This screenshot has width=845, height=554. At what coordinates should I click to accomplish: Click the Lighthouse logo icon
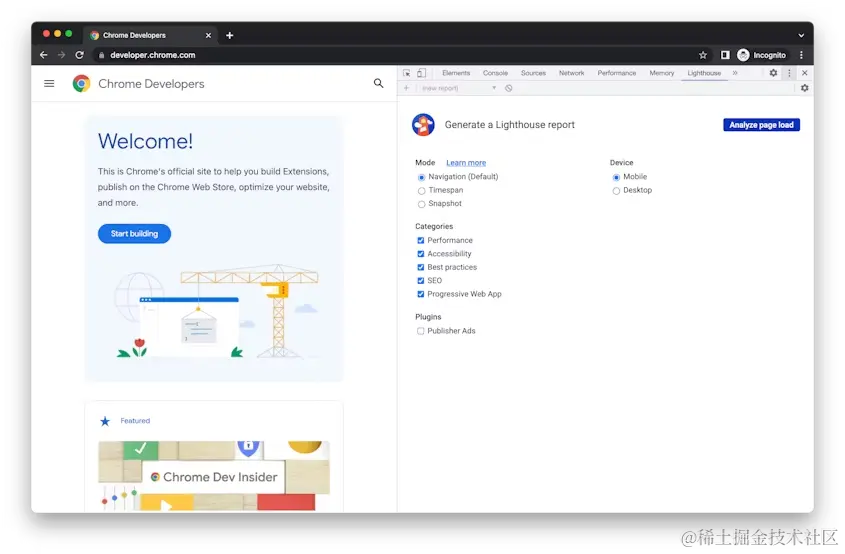click(424, 124)
